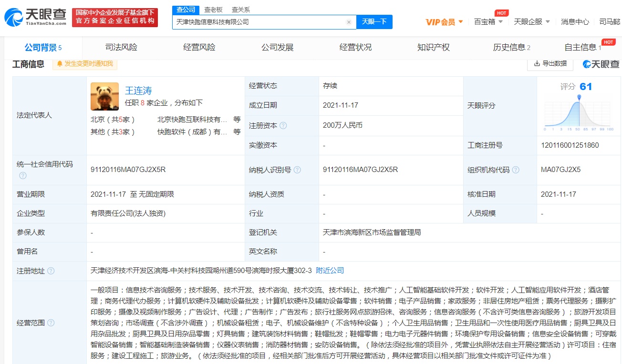The image size is (622, 364).
Task: Select the 查老板 search tab
Action: pos(213,10)
